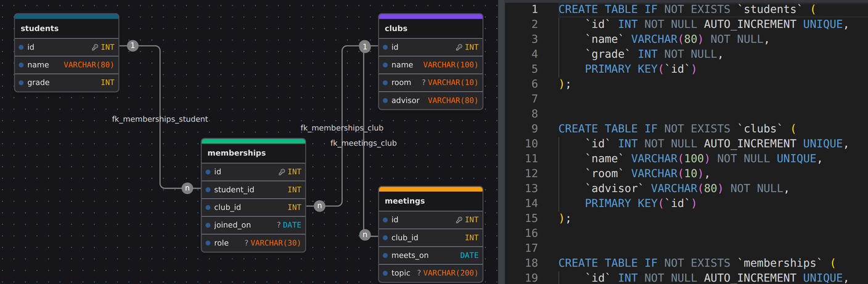This screenshot has width=868, height=284.
Task: Click the '1' cardinality marker beside clubs table
Action: pos(365,46)
